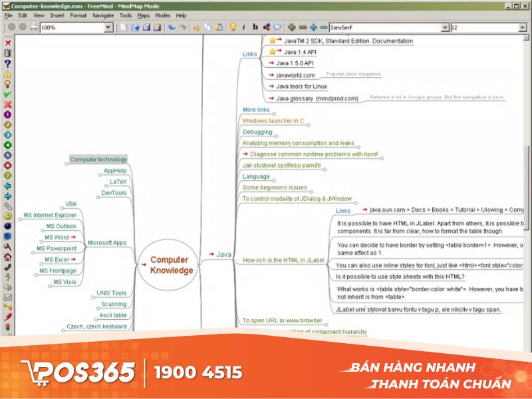
Task: Open the font size 12 dropdown
Action: (x=523, y=27)
